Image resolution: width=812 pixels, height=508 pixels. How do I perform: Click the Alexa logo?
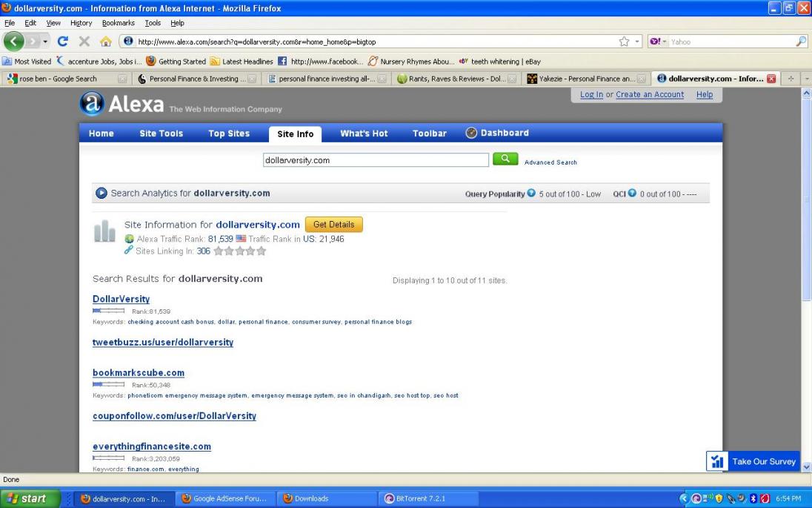pyautogui.click(x=122, y=104)
